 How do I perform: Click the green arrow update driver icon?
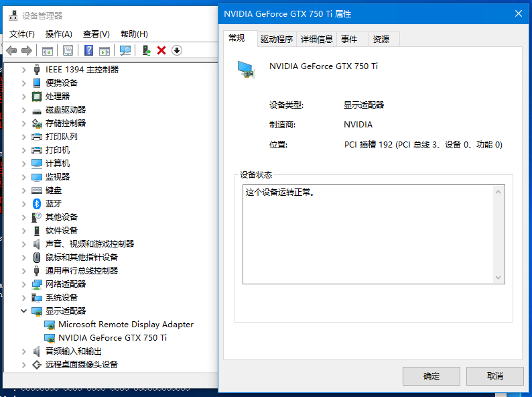tap(146, 50)
